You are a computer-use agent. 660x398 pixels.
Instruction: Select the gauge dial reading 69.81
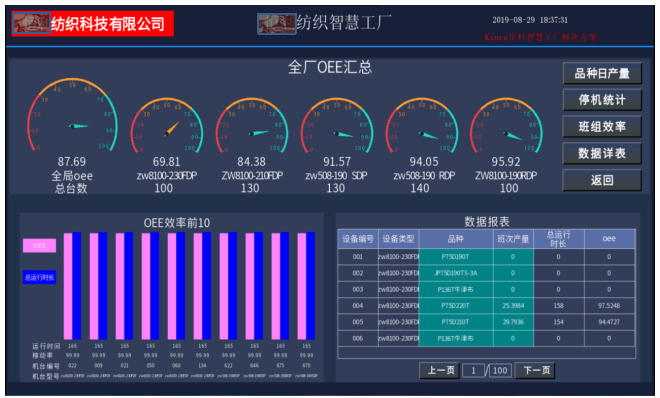(167, 125)
